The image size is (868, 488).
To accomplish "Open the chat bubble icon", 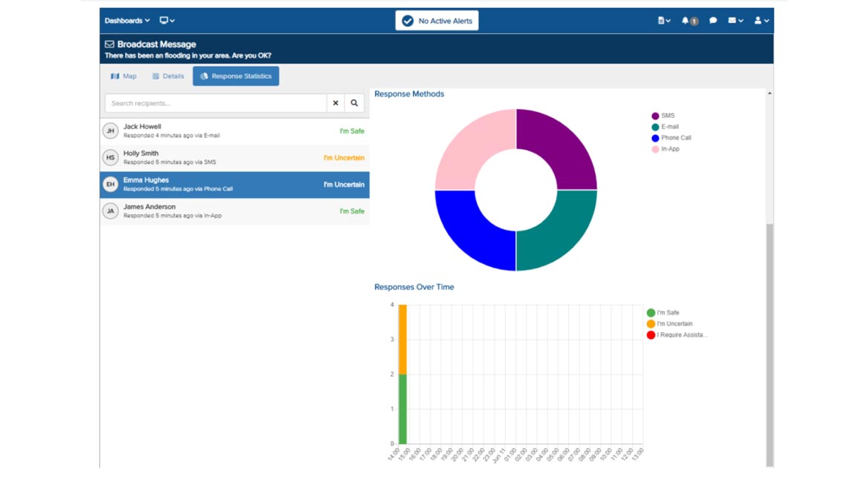I will [x=713, y=21].
